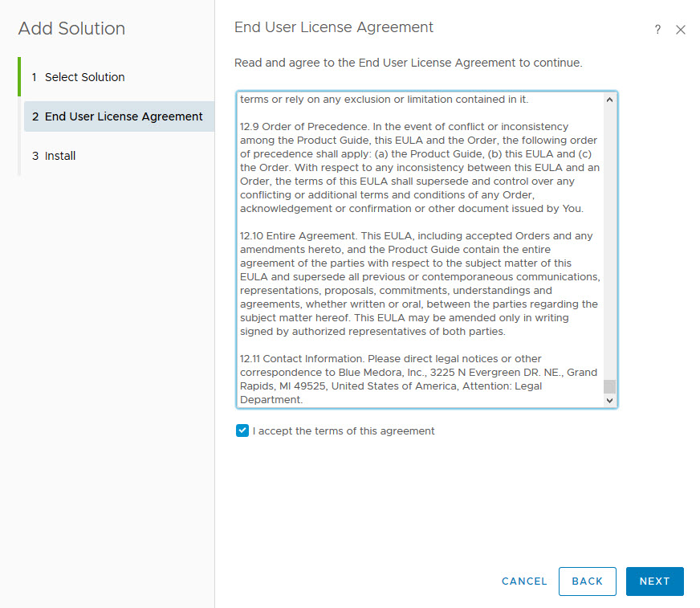The width and height of the screenshot is (700, 608).
Task: Jump to step 3 Install
Action: [60, 156]
